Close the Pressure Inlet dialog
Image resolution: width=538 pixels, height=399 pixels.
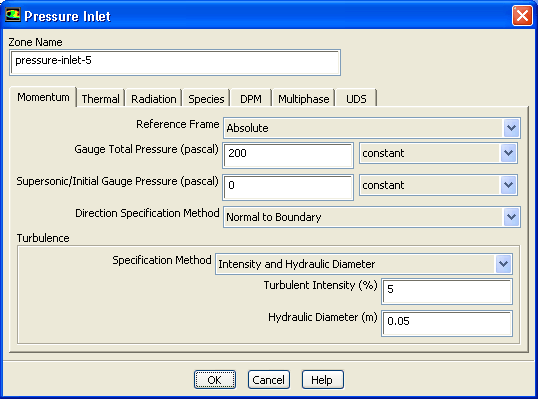(x=522, y=16)
